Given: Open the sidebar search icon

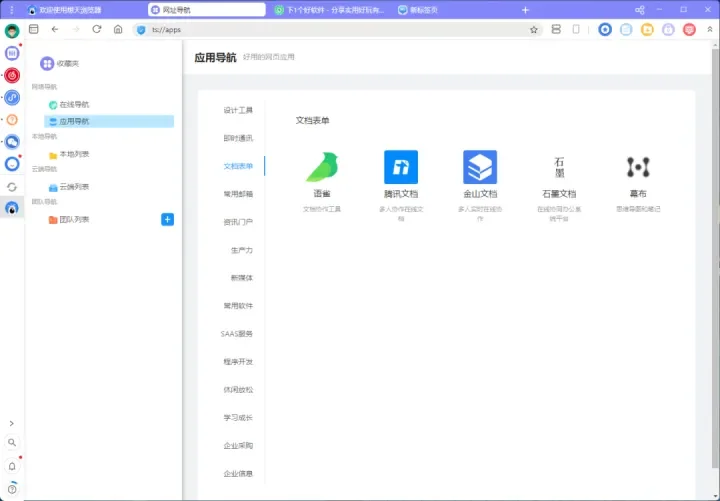Looking at the screenshot, I should pyautogui.click(x=12, y=443).
